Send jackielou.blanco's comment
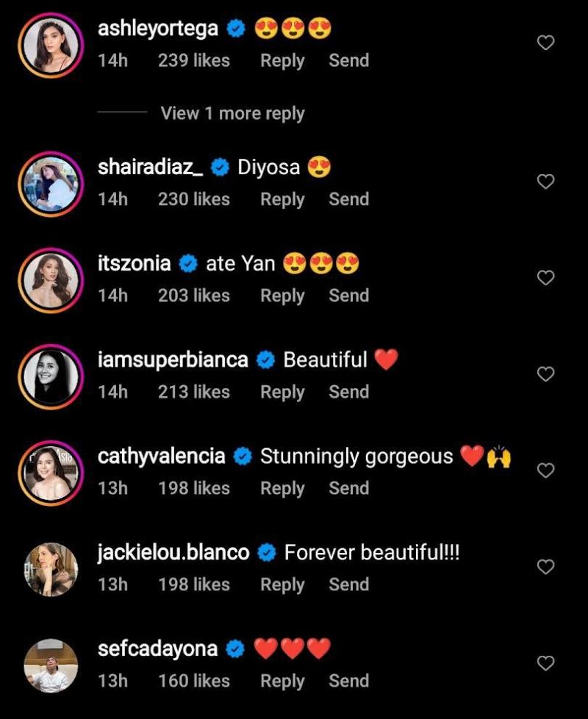The width and height of the screenshot is (588, 719). click(x=348, y=584)
